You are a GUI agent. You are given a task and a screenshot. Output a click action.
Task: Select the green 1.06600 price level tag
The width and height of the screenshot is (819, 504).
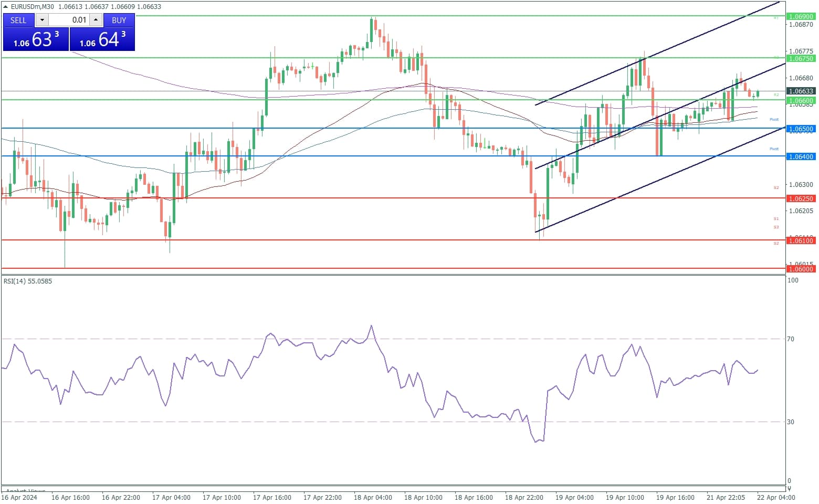[x=801, y=101]
